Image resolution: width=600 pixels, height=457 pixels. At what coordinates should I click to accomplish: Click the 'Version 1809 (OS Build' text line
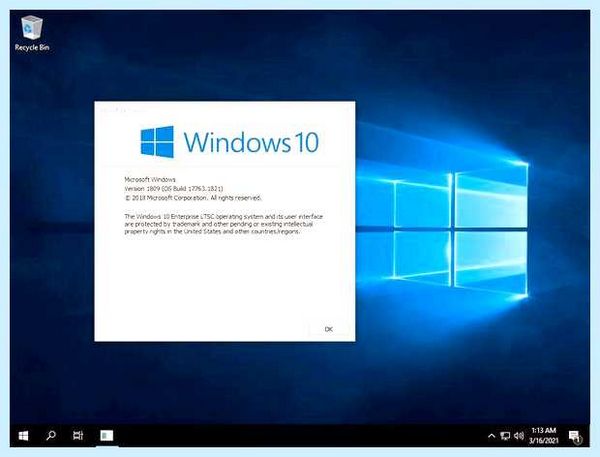174,189
